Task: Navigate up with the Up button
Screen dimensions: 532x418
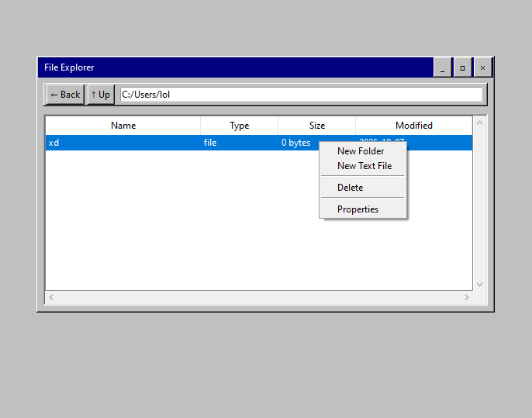Action: click(101, 95)
